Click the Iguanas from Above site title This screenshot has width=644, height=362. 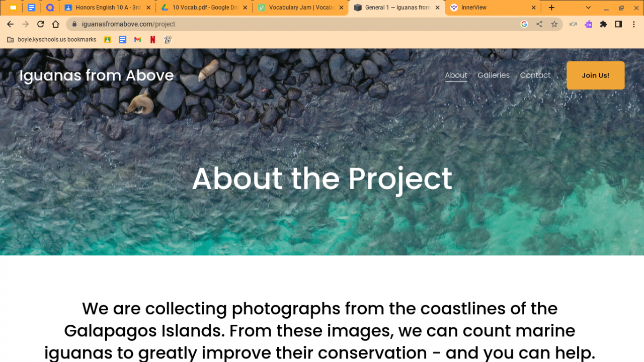97,75
